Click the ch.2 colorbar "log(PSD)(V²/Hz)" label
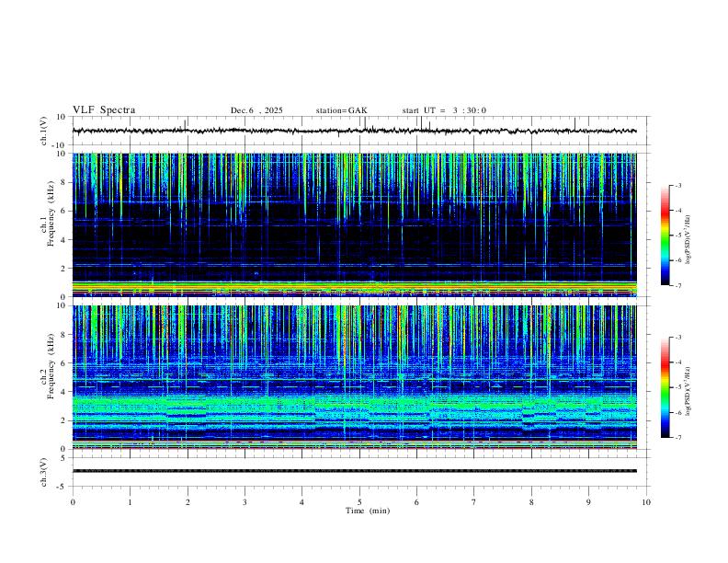 pos(688,391)
